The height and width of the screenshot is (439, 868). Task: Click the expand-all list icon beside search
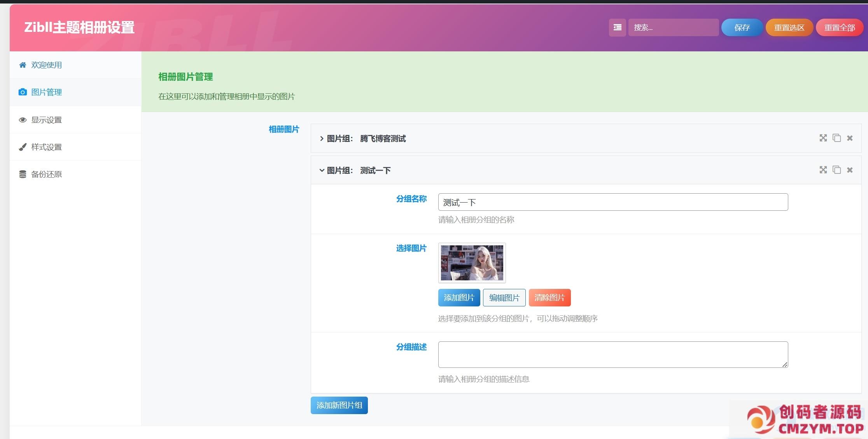pyautogui.click(x=617, y=28)
